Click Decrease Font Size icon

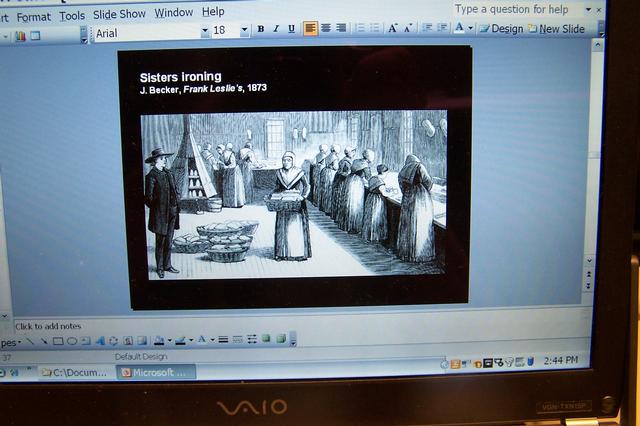click(x=408, y=28)
